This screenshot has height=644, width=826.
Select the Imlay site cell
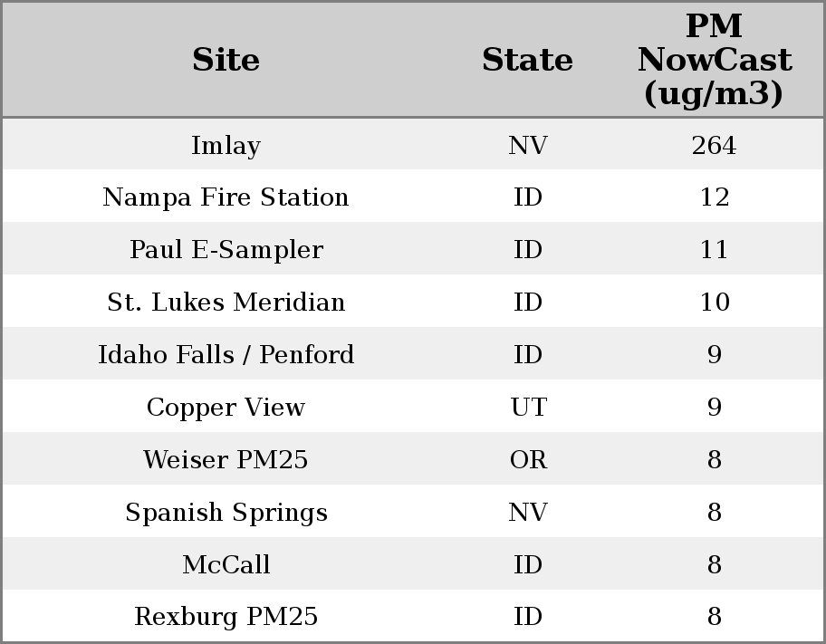click(x=226, y=145)
